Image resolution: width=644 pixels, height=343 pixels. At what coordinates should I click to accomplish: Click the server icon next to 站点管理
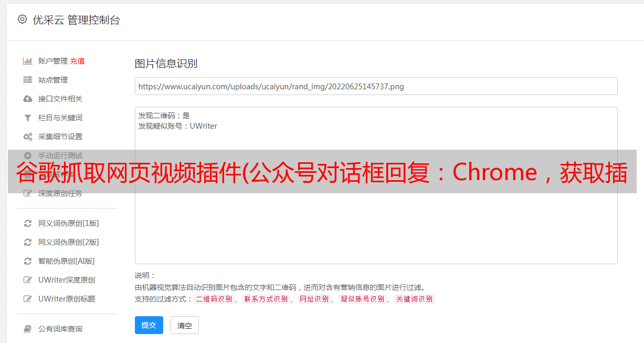click(28, 80)
